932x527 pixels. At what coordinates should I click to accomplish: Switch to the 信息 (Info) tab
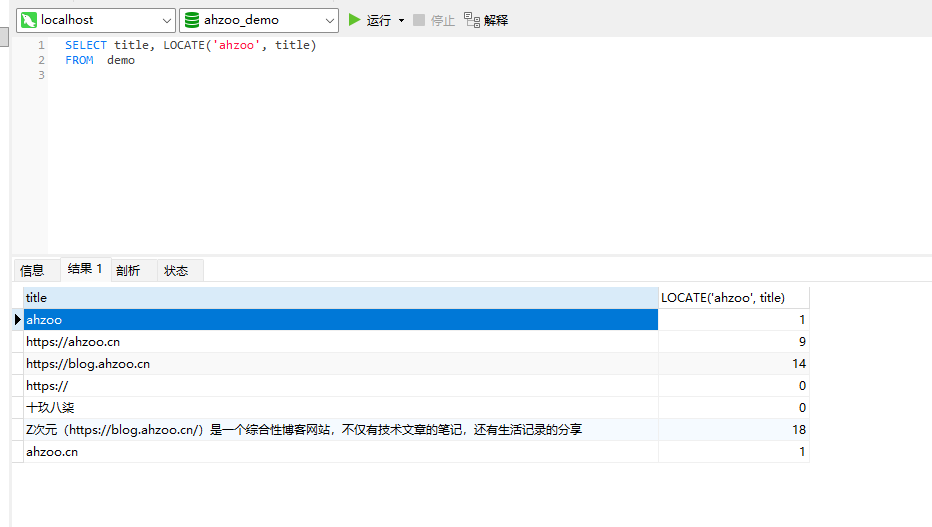32,270
